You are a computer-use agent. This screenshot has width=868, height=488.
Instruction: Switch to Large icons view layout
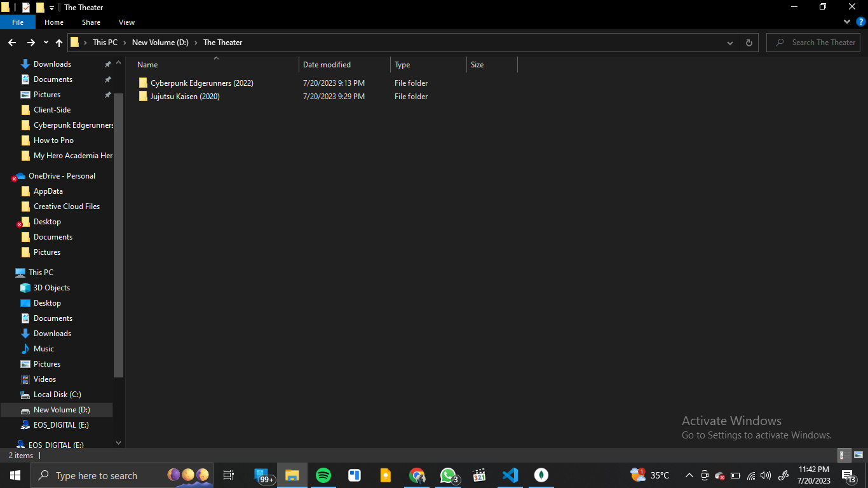[x=858, y=455]
